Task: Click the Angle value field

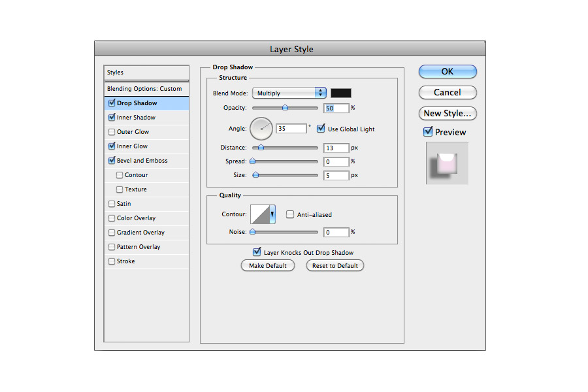Action: click(x=291, y=128)
